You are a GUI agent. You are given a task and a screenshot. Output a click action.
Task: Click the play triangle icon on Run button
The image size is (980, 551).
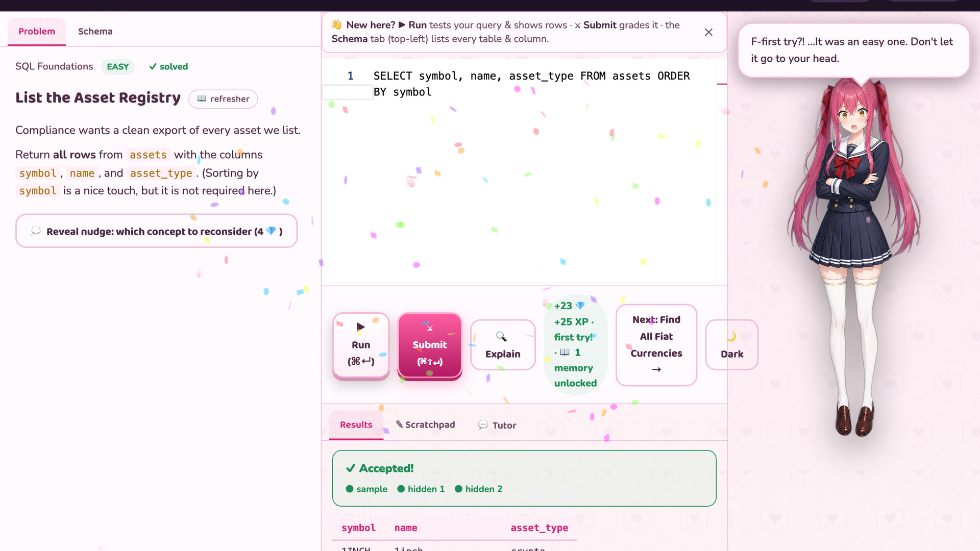pos(360,327)
